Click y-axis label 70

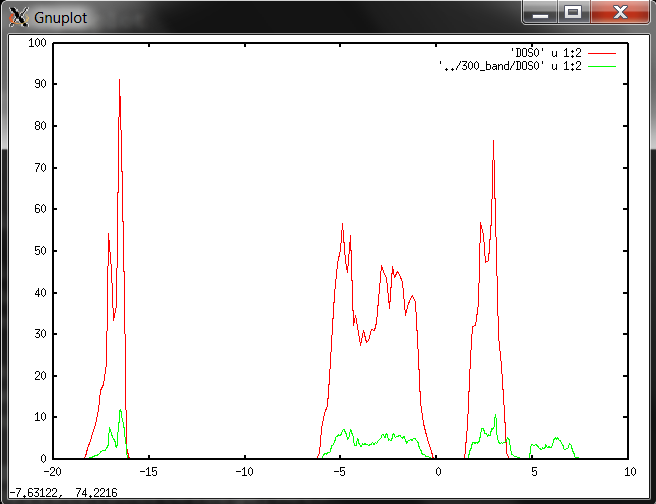click(x=40, y=168)
